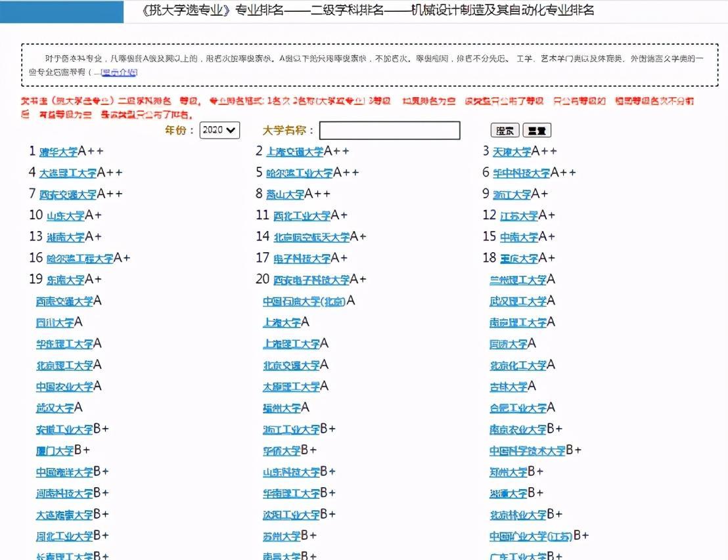This screenshot has width=728, height=560.
Task: Open the 电子科技大学 link ranked 17
Action: pos(302,259)
